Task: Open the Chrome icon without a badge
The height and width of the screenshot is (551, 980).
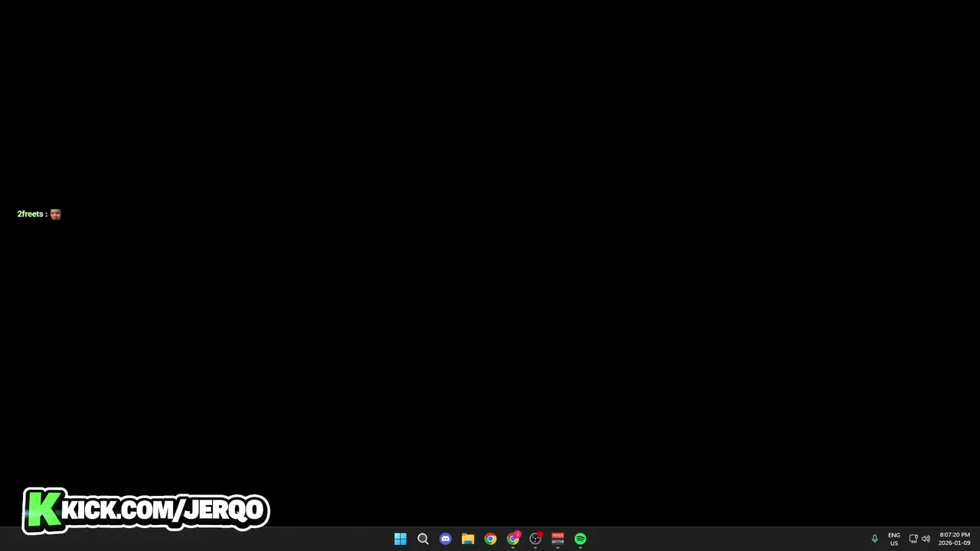Action: (x=490, y=539)
